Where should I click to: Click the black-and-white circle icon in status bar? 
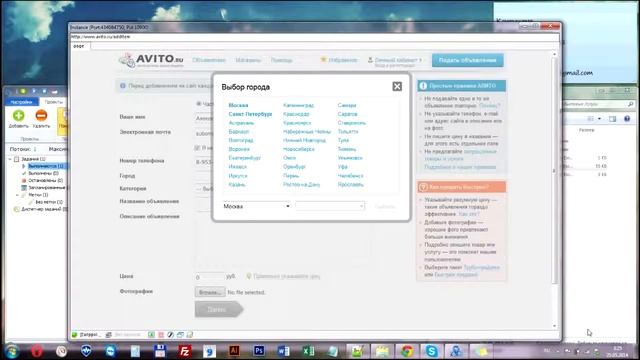tap(171, 335)
